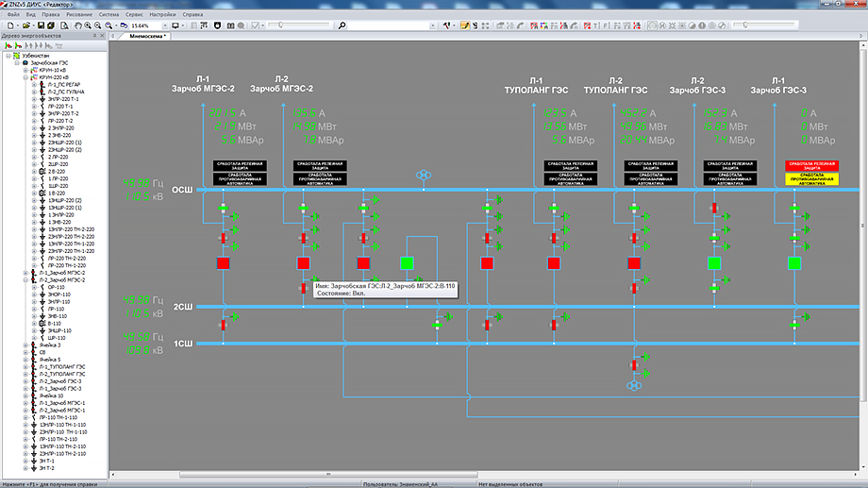This screenshot has width=868, height=488.
Task: Open the Сервис menu
Action: coord(134,15)
